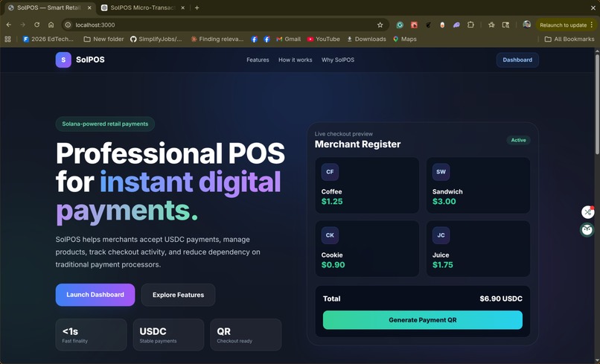Image resolution: width=600 pixels, height=364 pixels.
Task: Click the QR Checkout ready card
Action: click(x=246, y=335)
